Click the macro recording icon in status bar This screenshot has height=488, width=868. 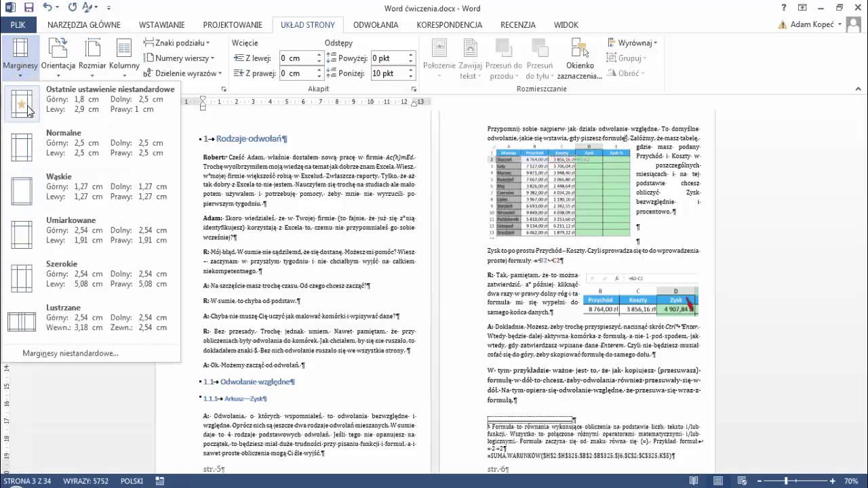(161, 481)
